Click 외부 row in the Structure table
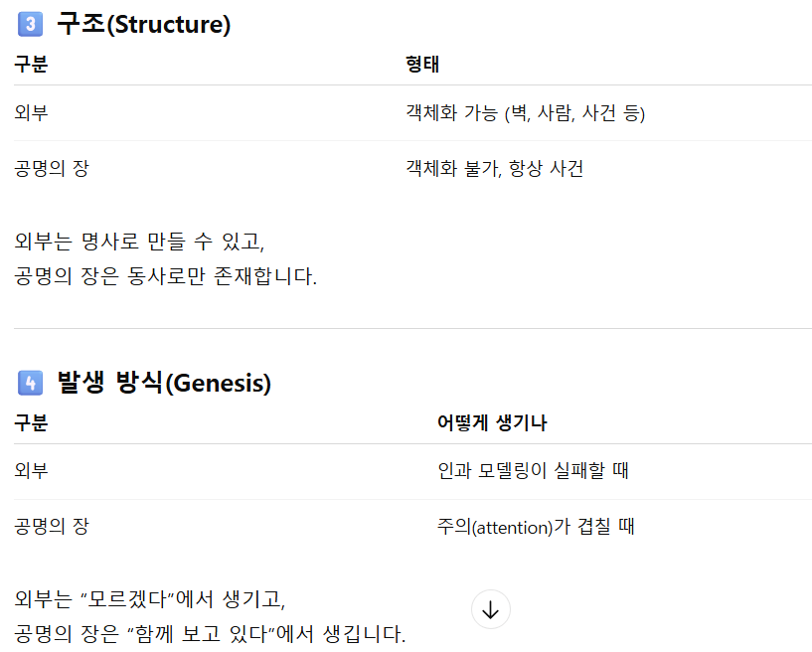 (x=412, y=113)
